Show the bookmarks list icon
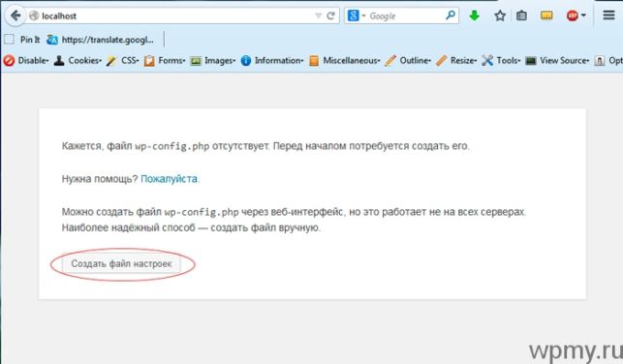This screenshot has height=364, width=623. (521, 15)
